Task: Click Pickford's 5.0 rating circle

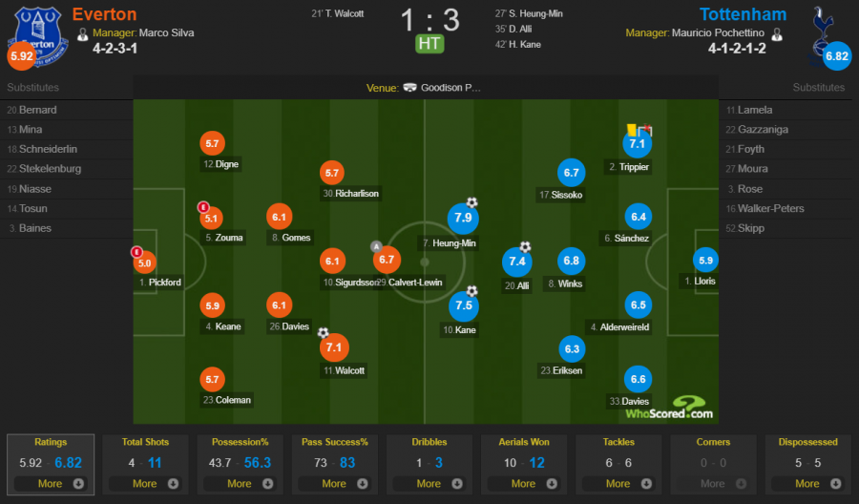Action: (x=145, y=262)
